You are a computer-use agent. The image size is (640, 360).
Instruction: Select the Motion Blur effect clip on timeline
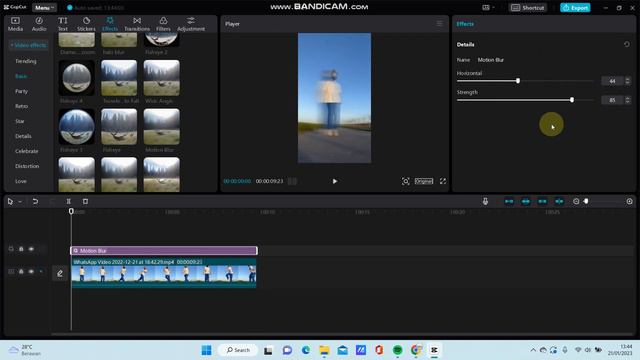(x=164, y=251)
